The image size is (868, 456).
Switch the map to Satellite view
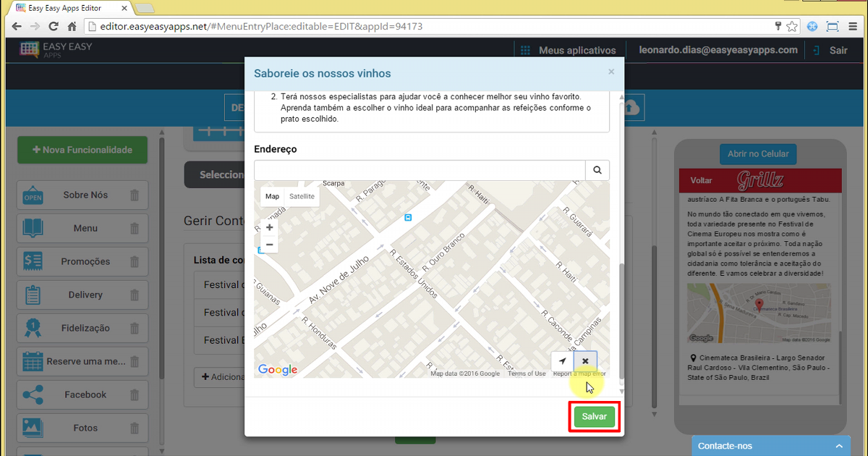[302, 196]
